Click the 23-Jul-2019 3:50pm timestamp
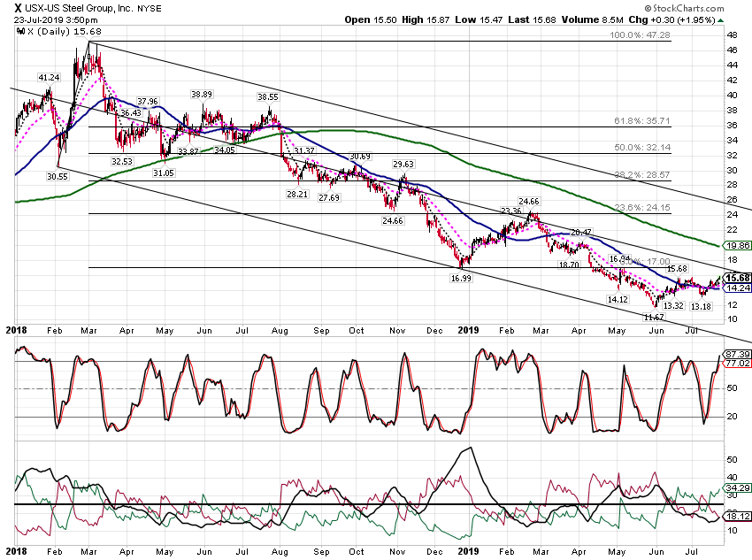Image resolution: width=752 pixels, height=560 pixels. pyautogui.click(x=56, y=20)
